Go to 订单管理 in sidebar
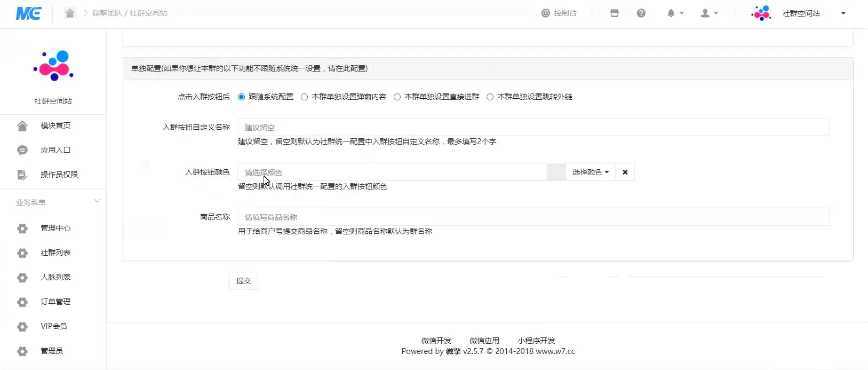 pyautogui.click(x=55, y=302)
